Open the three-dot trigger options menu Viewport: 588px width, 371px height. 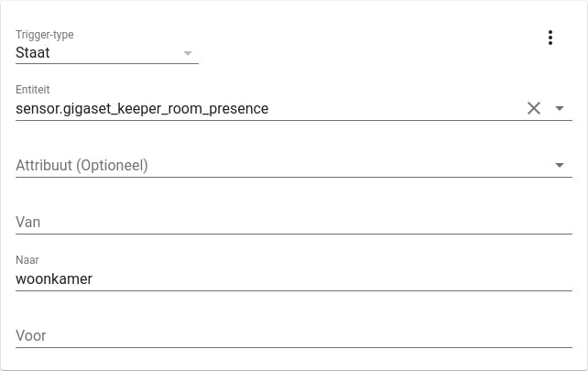click(x=550, y=38)
